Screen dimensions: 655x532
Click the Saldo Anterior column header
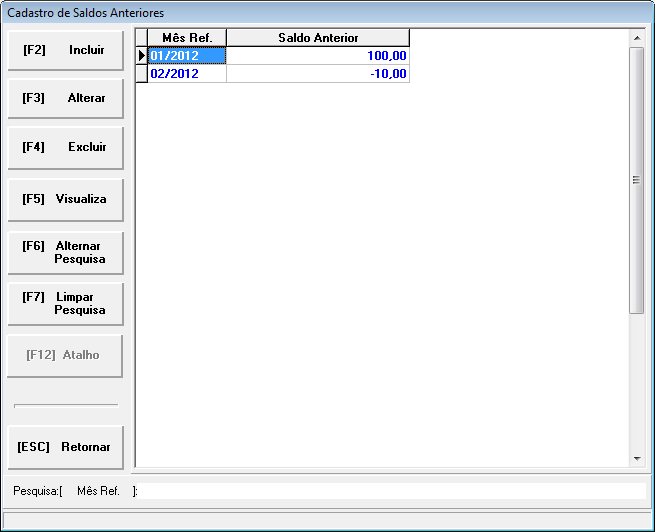318,38
